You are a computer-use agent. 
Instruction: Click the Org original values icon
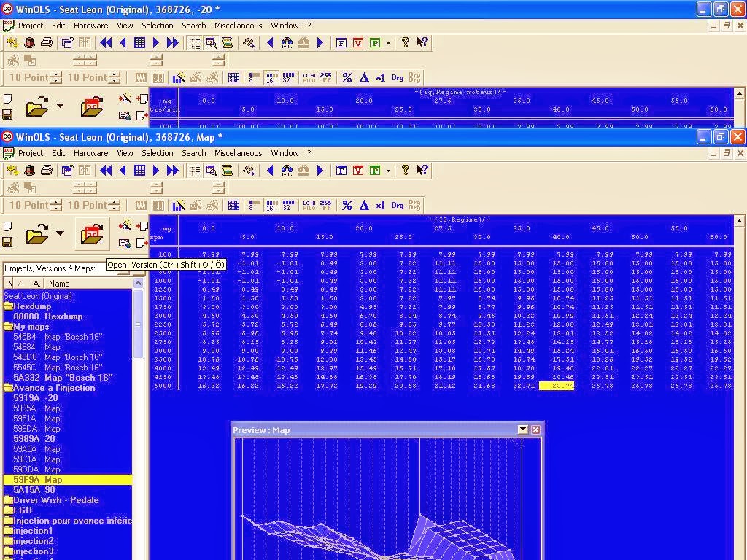(x=398, y=206)
